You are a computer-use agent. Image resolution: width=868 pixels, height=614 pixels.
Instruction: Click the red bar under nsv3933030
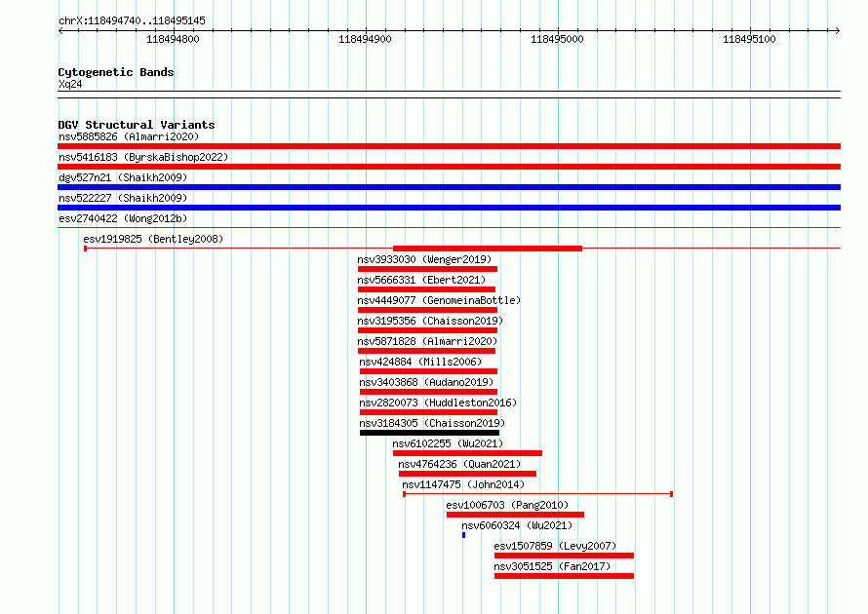[x=427, y=269]
